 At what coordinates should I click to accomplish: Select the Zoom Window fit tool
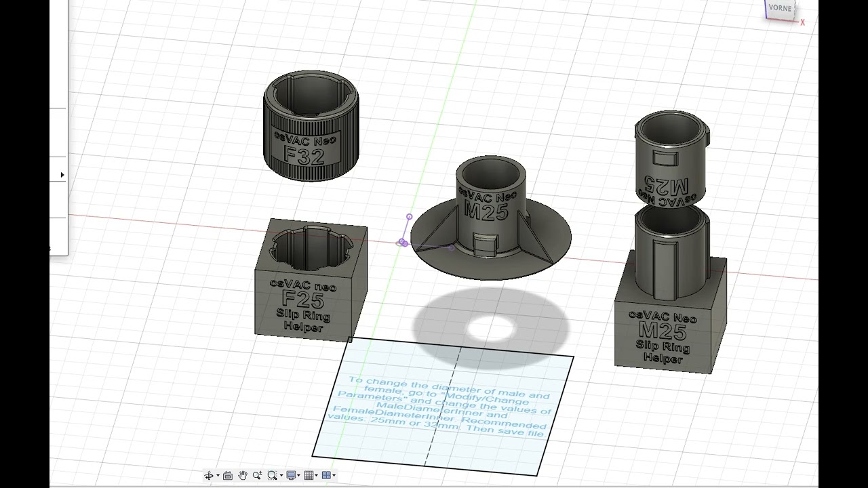click(x=273, y=475)
